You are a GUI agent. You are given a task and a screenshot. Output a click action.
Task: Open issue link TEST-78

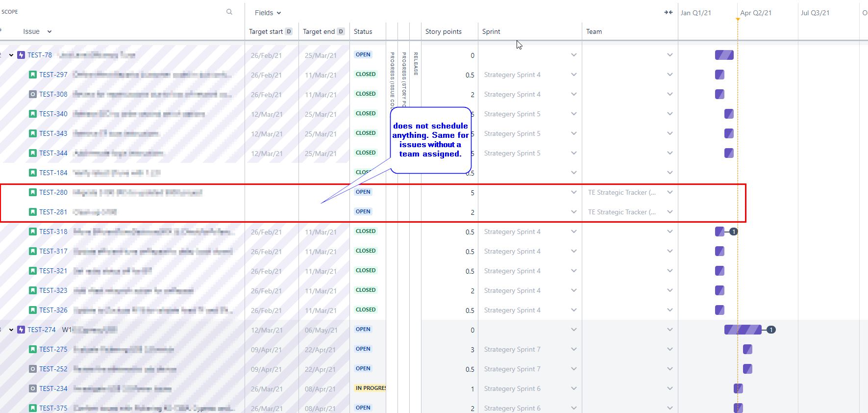coord(40,55)
